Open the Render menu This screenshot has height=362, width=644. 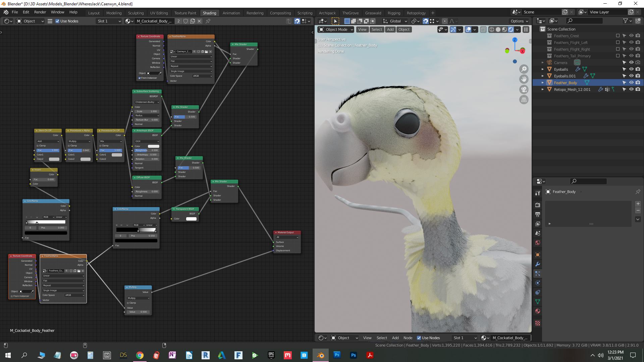pyautogui.click(x=40, y=12)
